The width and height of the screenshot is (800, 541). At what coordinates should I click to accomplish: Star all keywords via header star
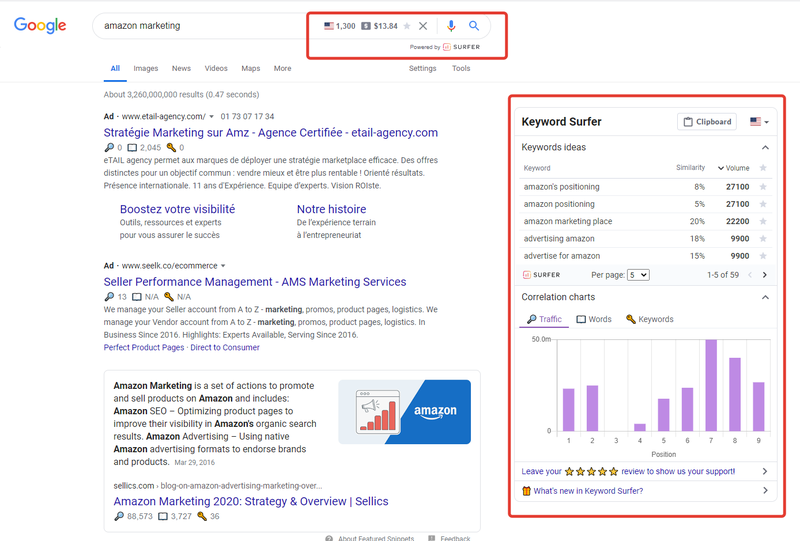tap(763, 168)
